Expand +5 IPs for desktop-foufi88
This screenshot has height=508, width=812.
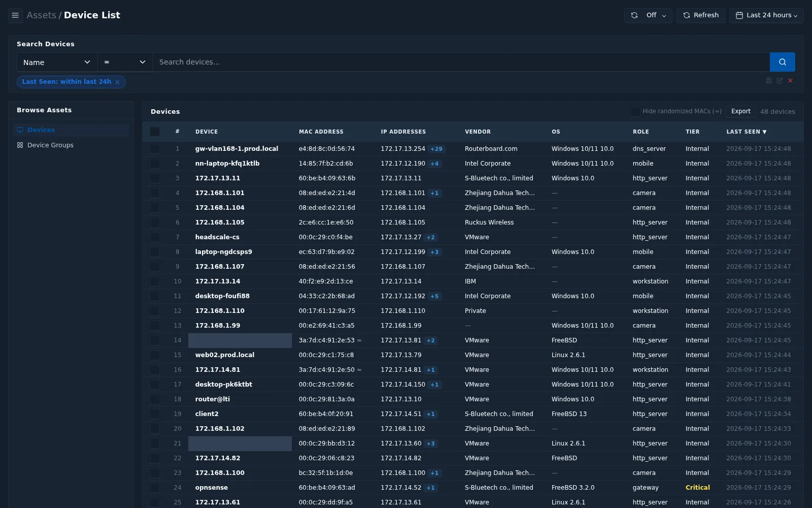pyautogui.click(x=434, y=296)
